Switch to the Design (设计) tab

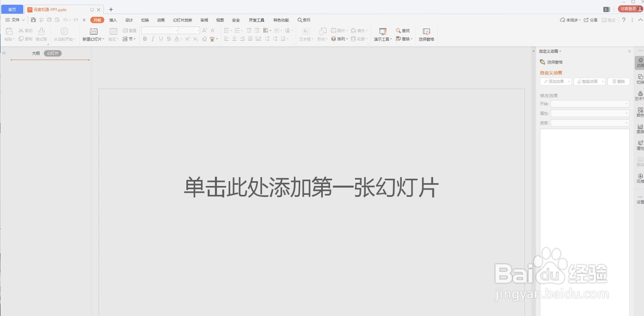pos(129,20)
